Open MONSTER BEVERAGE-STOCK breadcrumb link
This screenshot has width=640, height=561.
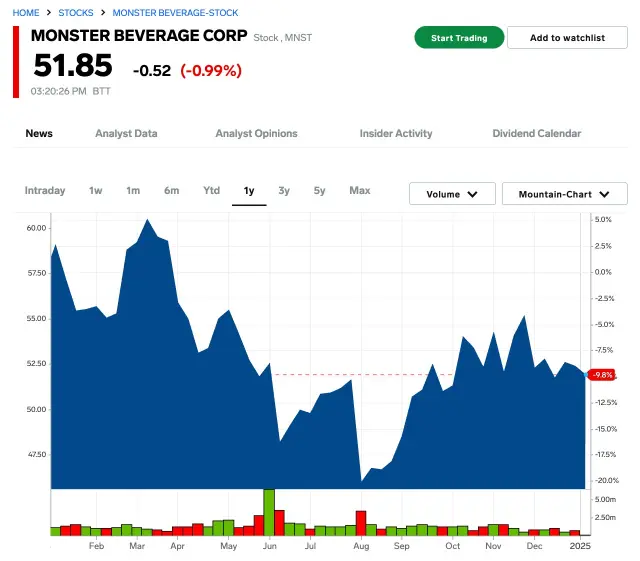[175, 13]
